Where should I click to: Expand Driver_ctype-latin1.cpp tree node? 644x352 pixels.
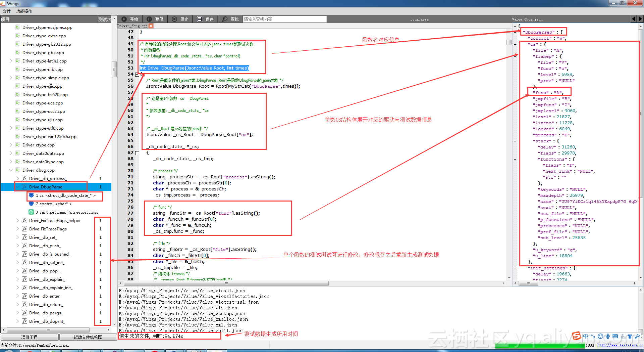pos(11,61)
